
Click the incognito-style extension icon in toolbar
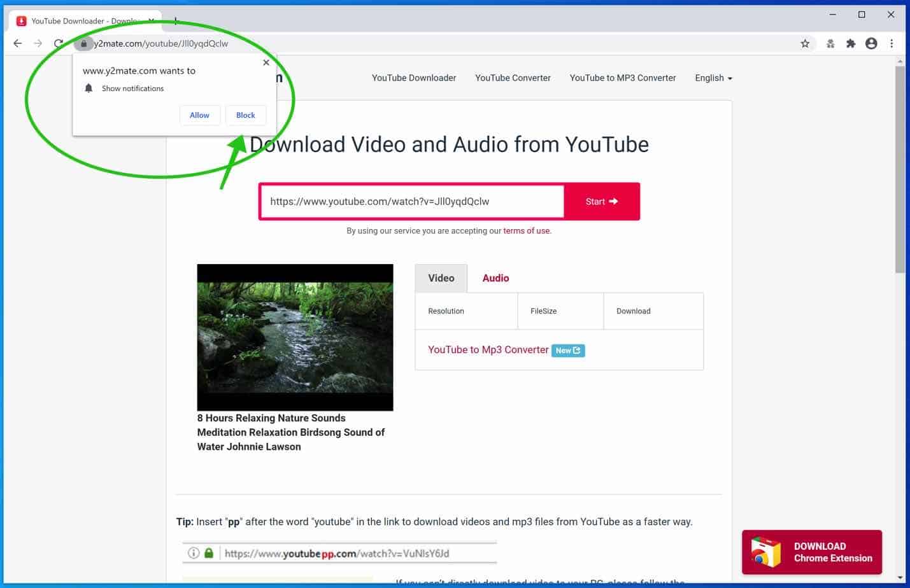830,43
